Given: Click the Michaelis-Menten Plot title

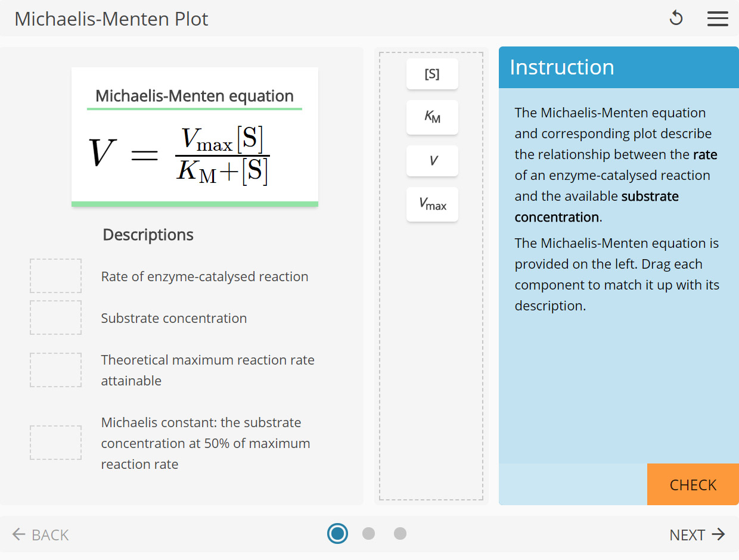Looking at the screenshot, I should [x=111, y=18].
